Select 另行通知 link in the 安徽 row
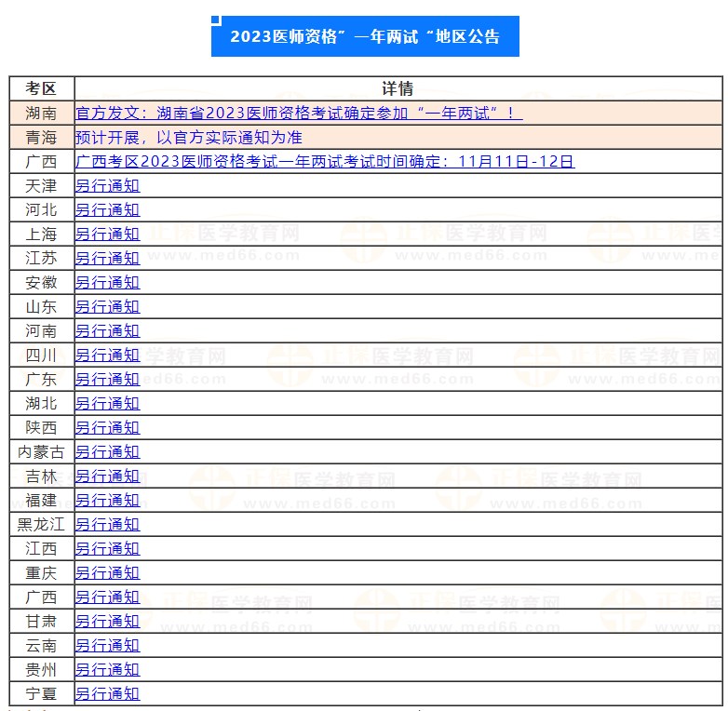The image size is (728, 711). coord(107,283)
